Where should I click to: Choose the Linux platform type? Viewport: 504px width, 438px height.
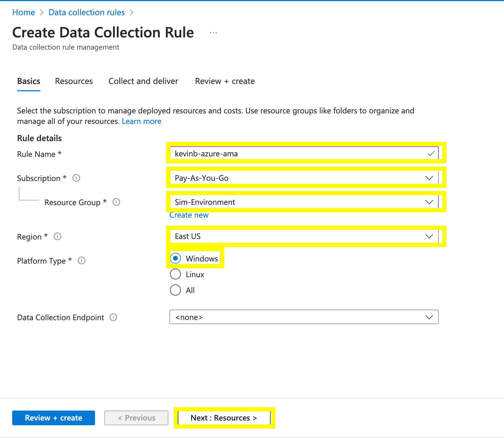click(x=176, y=274)
